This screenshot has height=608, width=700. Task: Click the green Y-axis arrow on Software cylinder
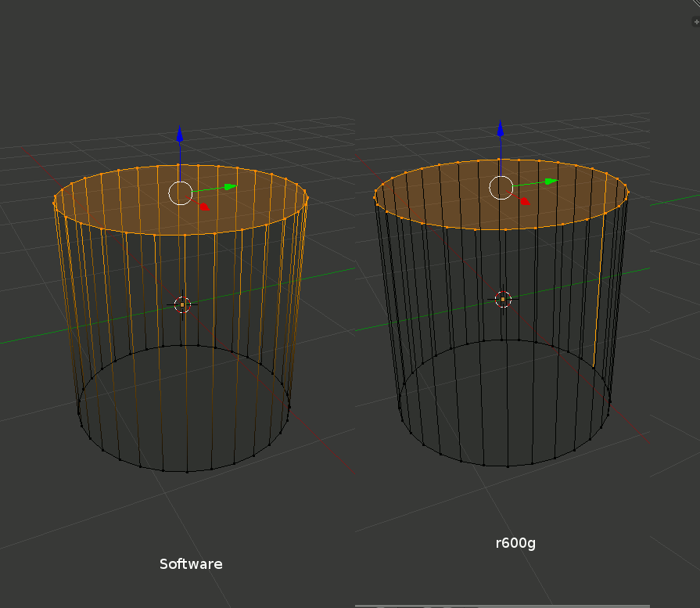coord(230,186)
